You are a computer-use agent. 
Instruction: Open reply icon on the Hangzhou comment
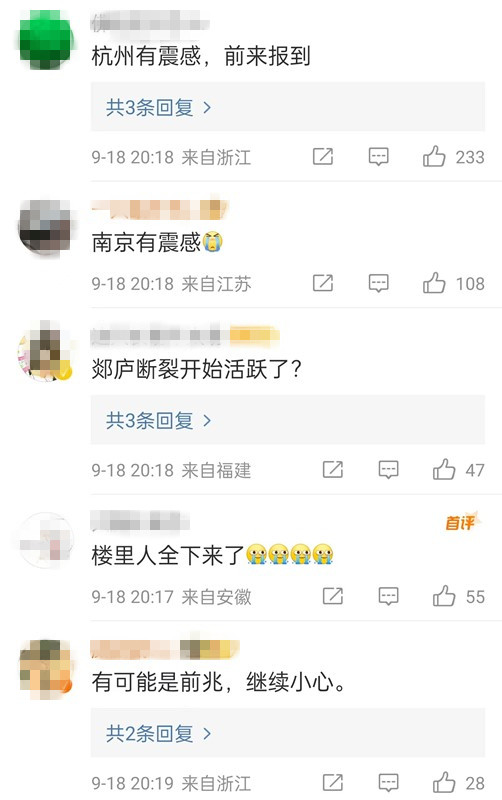pos(379,157)
